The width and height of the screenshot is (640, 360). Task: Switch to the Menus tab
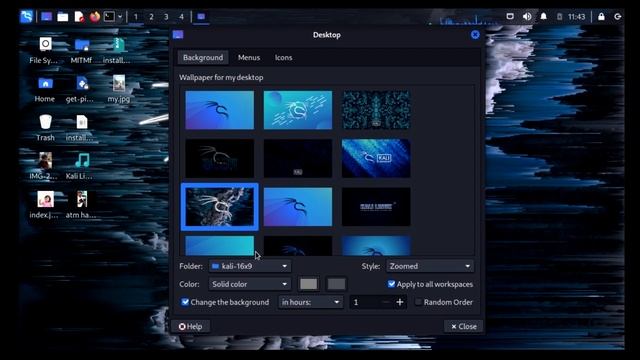click(x=249, y=58)
